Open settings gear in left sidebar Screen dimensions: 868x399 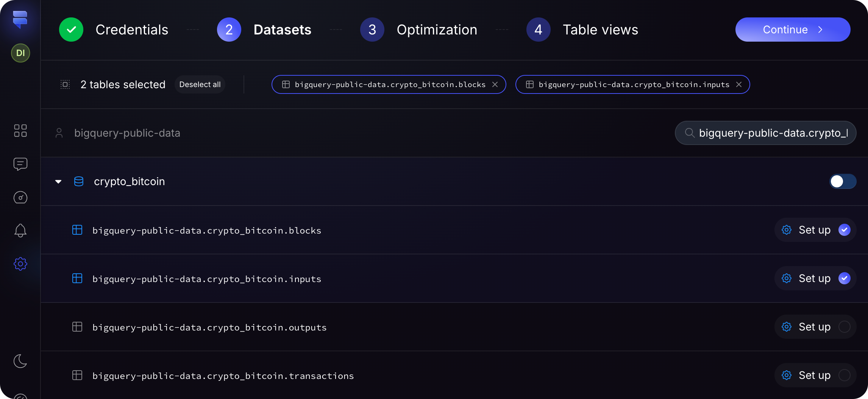click(x=20, y=264)
